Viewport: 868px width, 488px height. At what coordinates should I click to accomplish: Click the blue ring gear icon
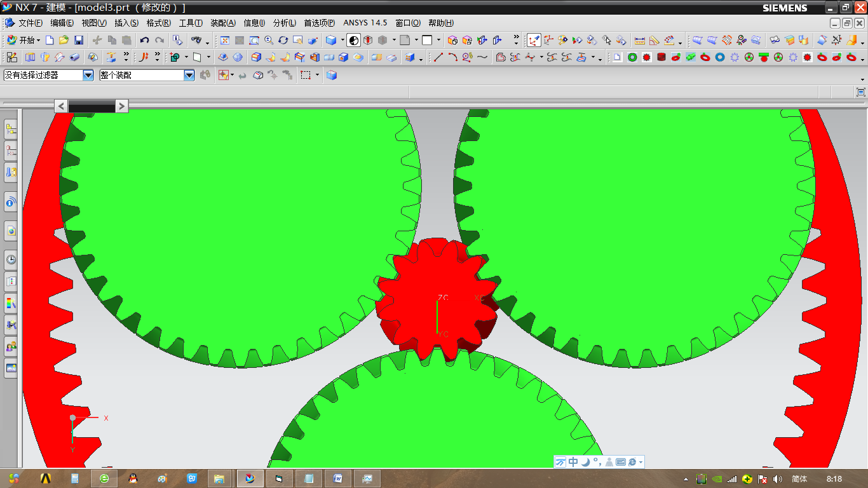pyautogui.click(x=720, y=57)
